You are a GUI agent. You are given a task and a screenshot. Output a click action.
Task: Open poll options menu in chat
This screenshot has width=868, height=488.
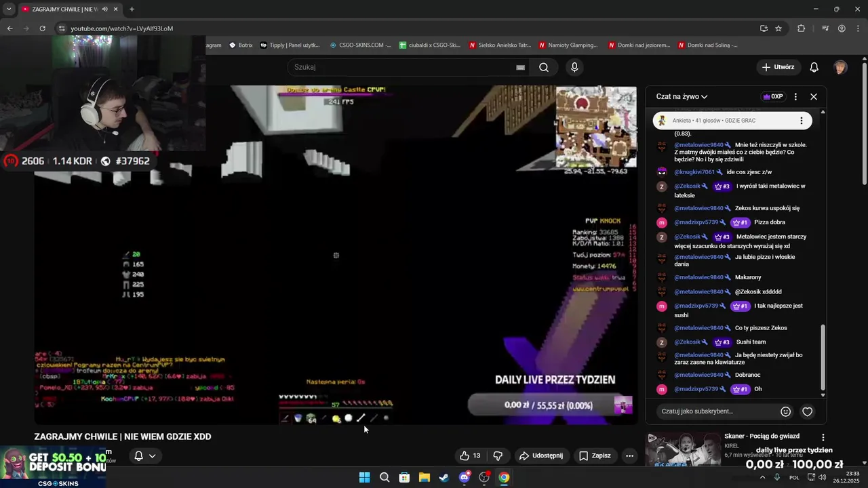click(x=801, y=121)
